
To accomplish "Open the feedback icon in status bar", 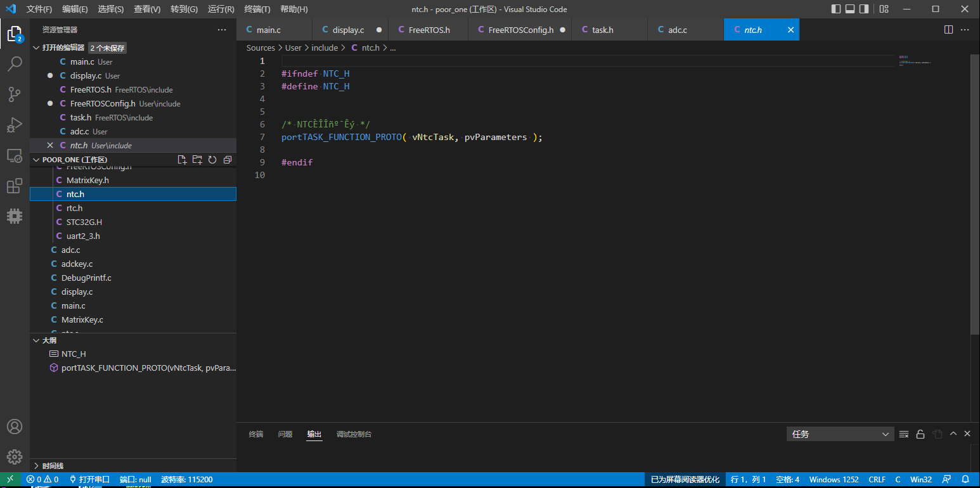I will pos(946,480).
